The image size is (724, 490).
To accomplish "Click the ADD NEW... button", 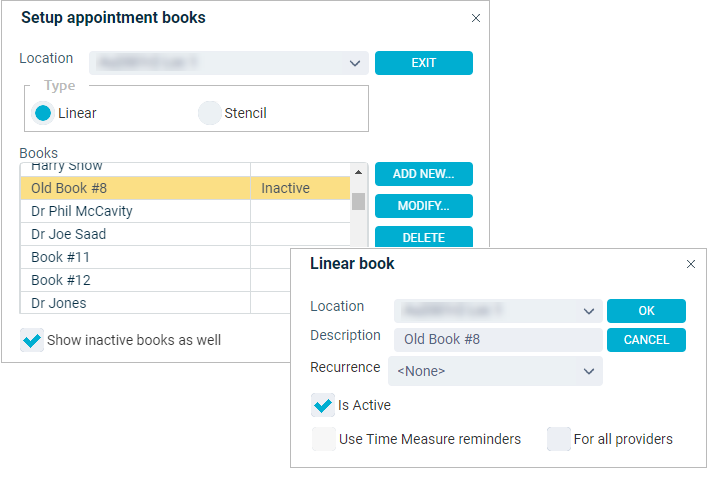I will 423,174.
